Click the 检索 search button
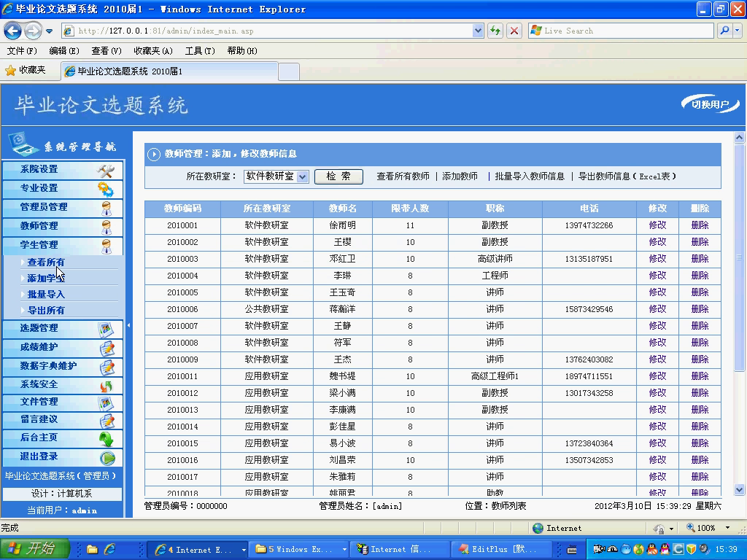 click(x=338, y=176)
